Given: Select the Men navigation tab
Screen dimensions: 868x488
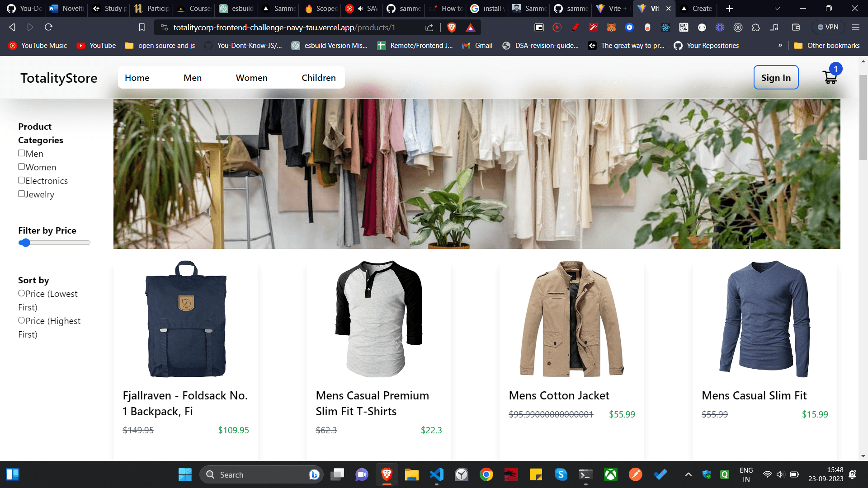Looking at the screenshot, I should click(x=192, y=77).
